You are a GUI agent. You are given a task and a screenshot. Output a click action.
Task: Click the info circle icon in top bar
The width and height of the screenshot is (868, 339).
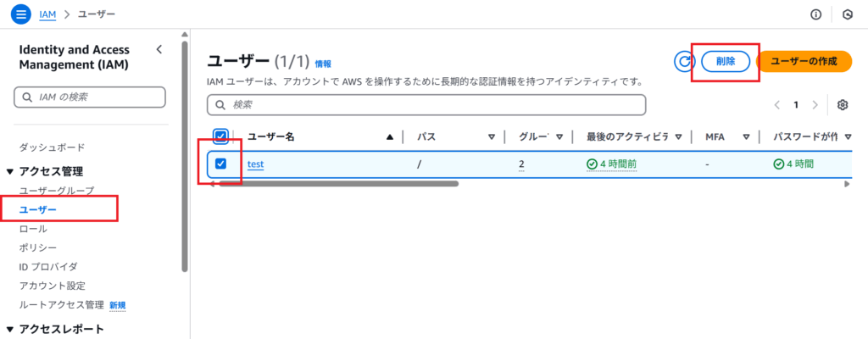pos(816,14)
